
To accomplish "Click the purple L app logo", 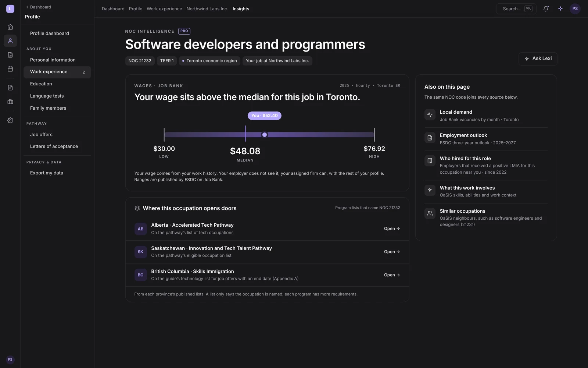I will click(x=10, y=9).
